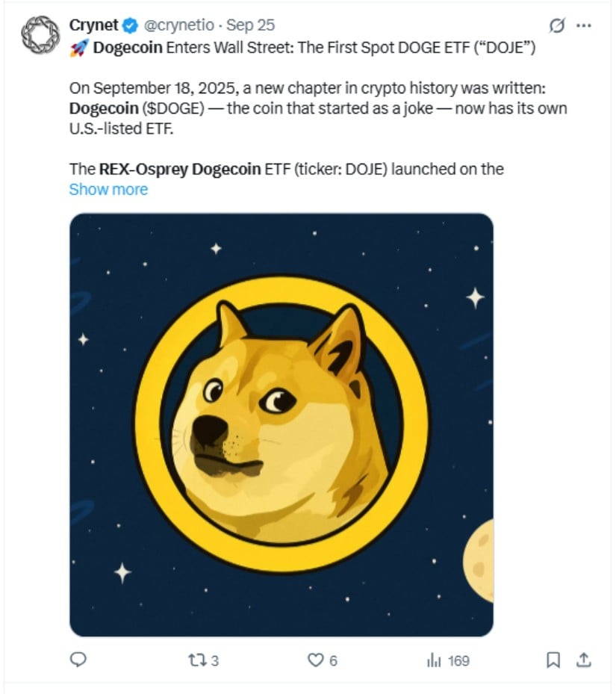Open the more options menu
This screenshot has width=616, height=694.
[584, 25]
